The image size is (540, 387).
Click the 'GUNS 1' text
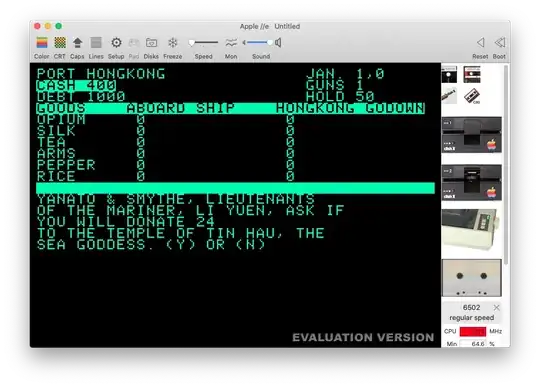pos(335,85)
